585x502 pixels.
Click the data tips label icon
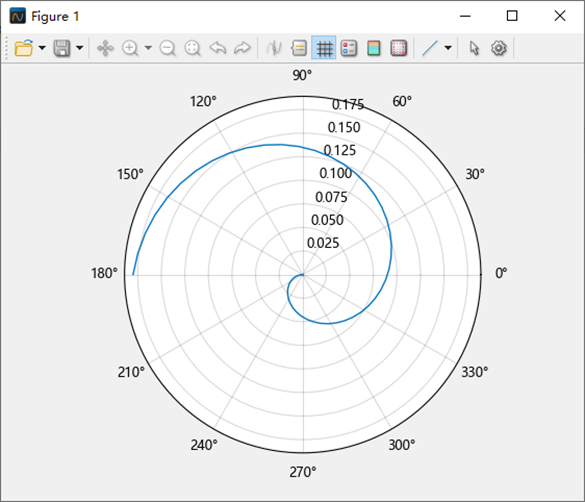(x=299, y=48)
